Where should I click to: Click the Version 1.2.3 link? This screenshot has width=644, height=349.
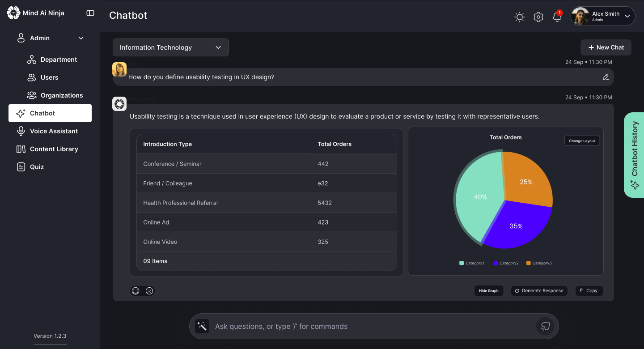pyautogui.click(x=50, y=336)
